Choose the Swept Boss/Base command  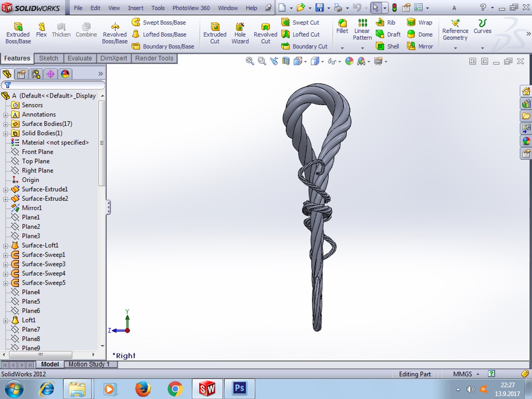[159, 23]
